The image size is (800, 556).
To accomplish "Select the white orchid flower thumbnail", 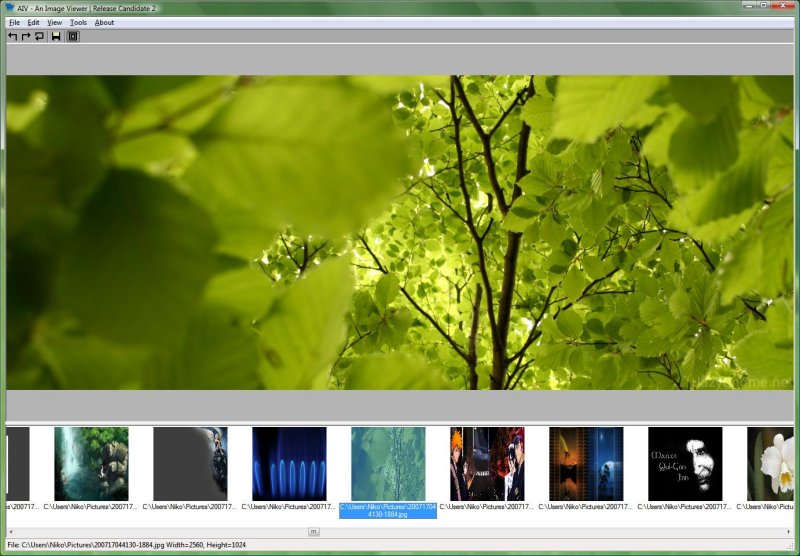I will point(771,464).
